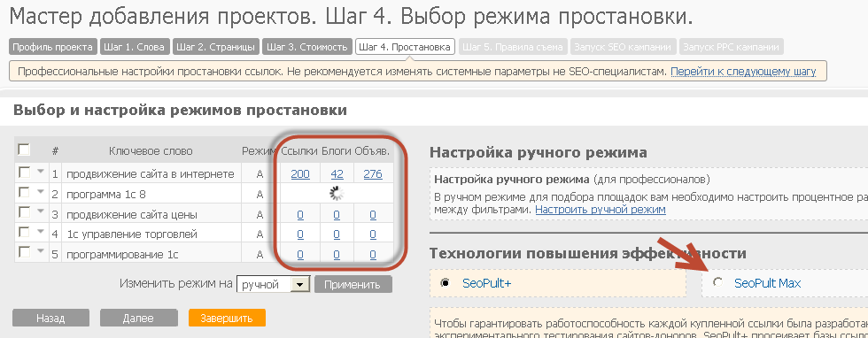Click the Применить button
Viewport: 868px width, 338px height.
pyautogui.click(x=353, y=285)
